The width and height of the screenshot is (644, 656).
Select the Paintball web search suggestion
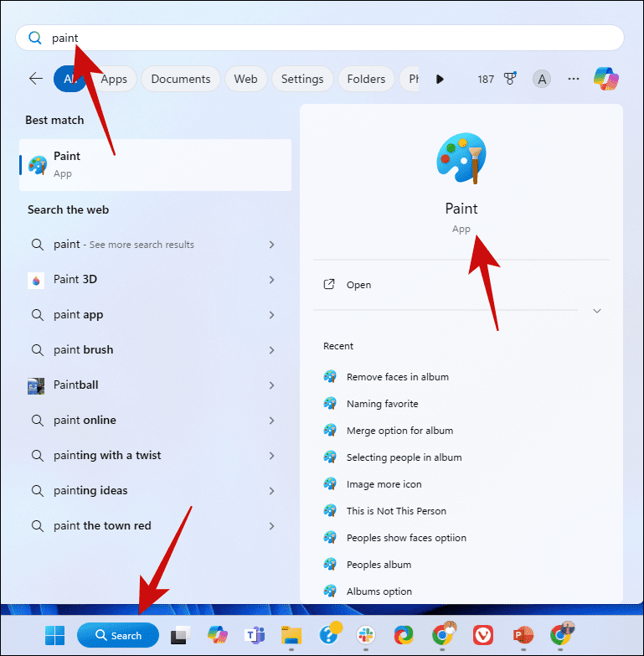pyautogui.click(x=75, y=385)
